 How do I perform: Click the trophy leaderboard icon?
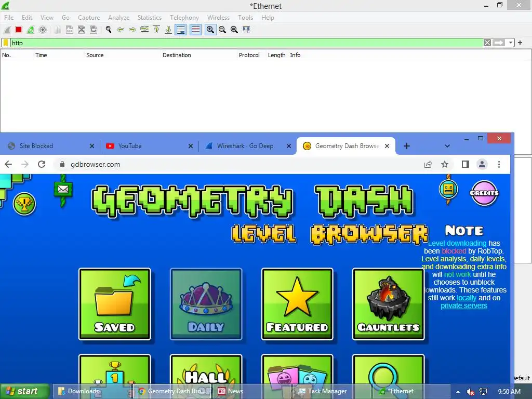[x=24, y=204]
